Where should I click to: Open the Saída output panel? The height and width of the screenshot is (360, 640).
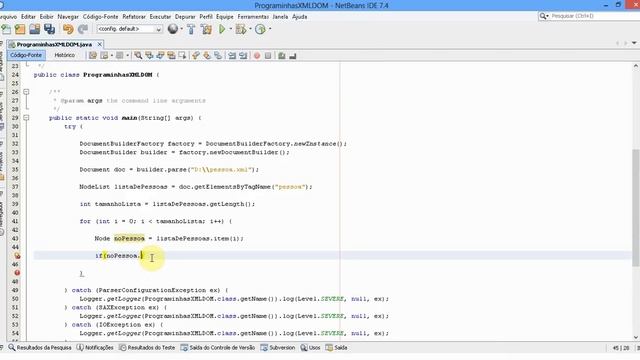coord(336,348)
